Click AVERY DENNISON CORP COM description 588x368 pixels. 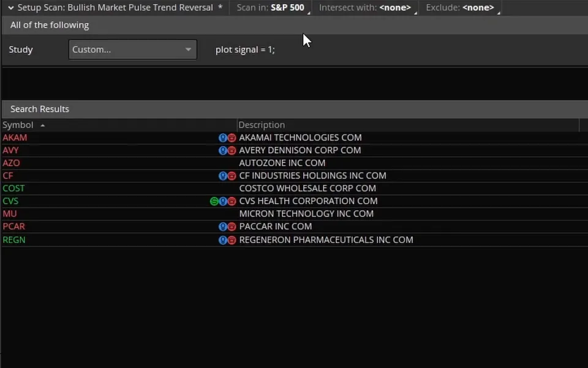click(300, 151)
